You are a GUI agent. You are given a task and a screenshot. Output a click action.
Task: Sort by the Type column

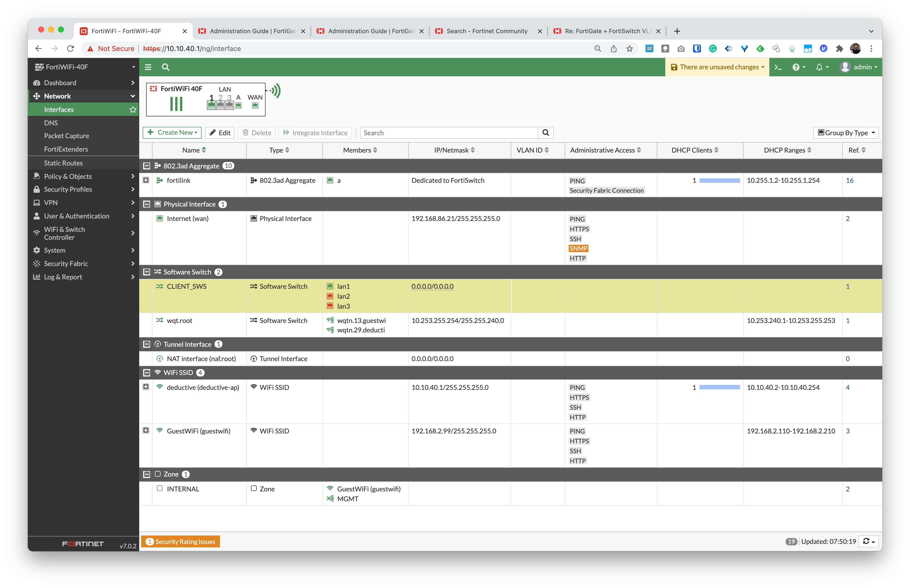(x=279, y=150)
